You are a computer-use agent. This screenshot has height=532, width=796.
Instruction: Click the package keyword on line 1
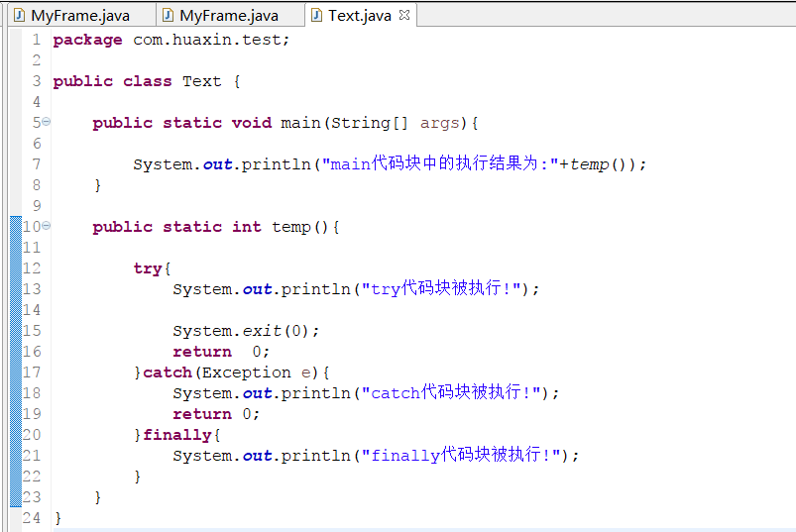click(x=87, y=40)
